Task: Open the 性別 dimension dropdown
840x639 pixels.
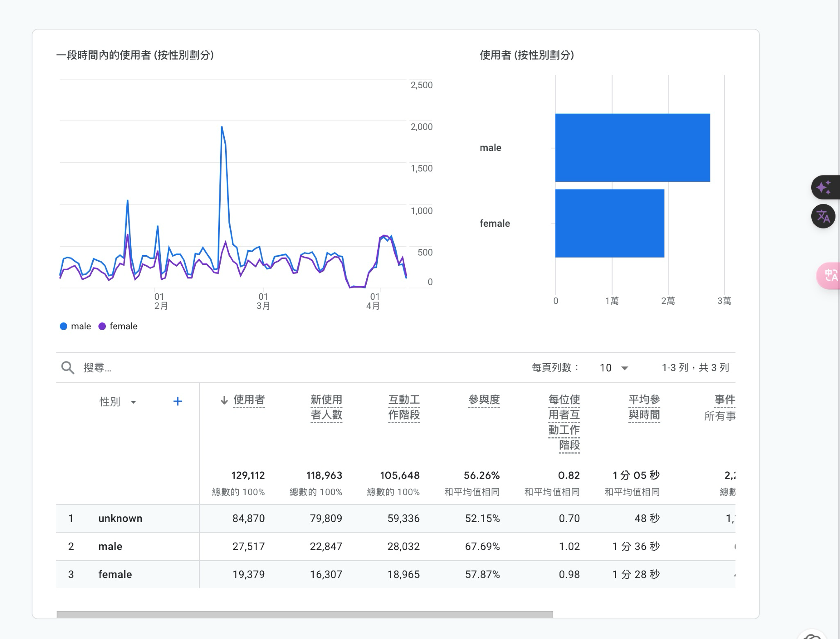Action: pyautogui.click(x=118, y=402)
